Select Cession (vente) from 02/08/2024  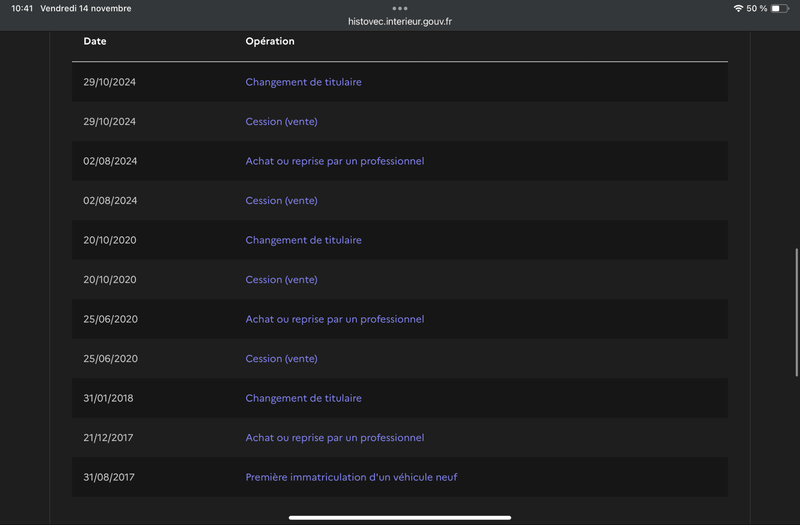pyautogui.click(x=281, y=201)
